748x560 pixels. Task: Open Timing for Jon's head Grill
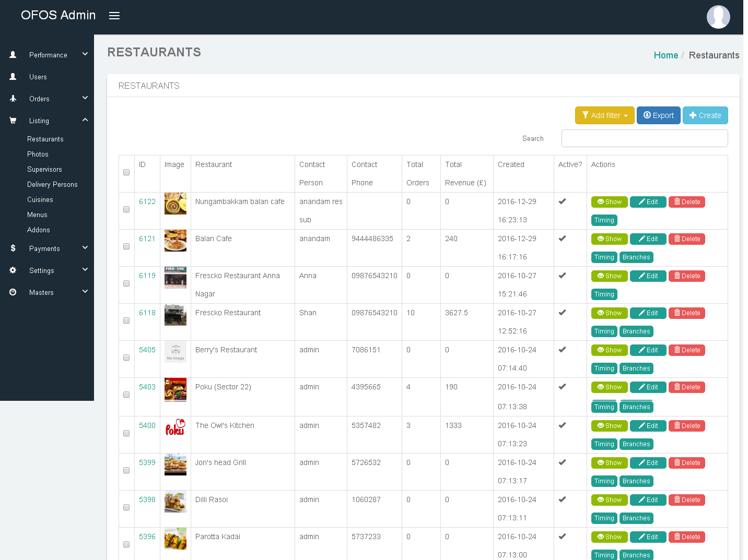point(604,481)
